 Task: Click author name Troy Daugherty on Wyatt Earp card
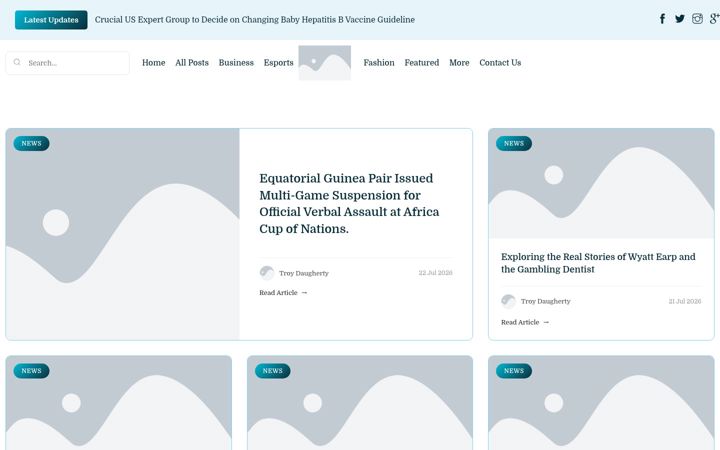(546, 301)
